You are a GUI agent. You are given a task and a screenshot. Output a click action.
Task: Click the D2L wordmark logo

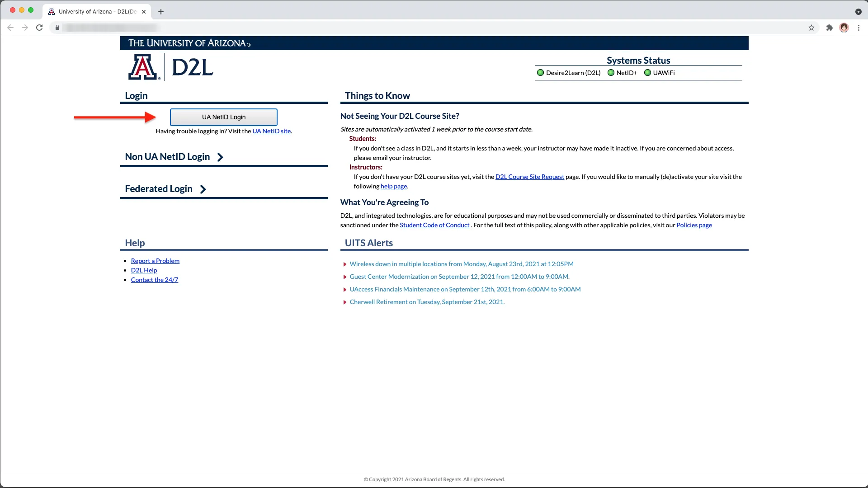(x=192, y=68)
